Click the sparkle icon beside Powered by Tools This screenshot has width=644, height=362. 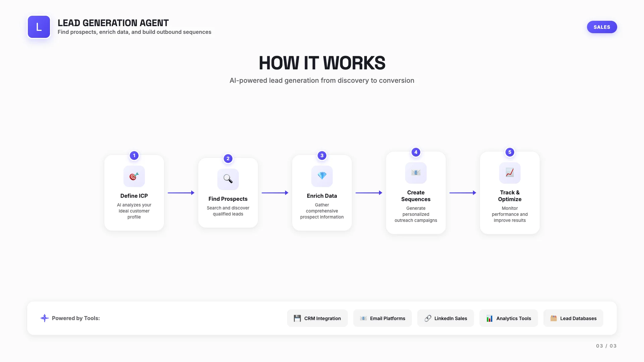[x=44, y=318]
